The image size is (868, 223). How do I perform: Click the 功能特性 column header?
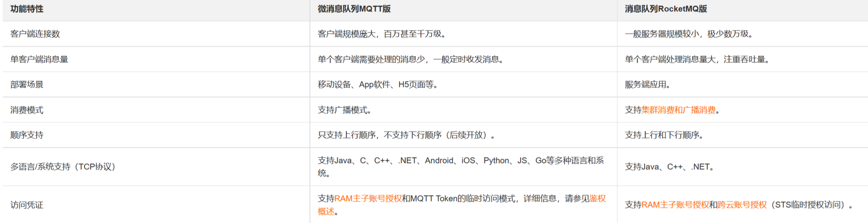tap(27, 9)
